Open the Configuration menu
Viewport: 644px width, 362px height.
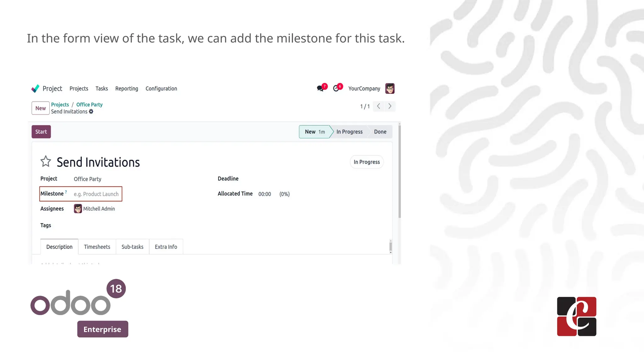click(161, 89)
